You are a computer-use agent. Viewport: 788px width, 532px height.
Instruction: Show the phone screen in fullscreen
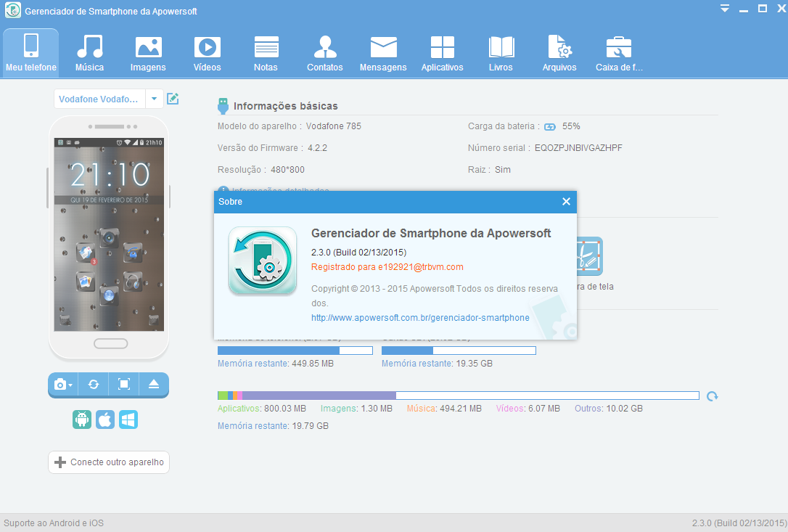click(124, 385)
